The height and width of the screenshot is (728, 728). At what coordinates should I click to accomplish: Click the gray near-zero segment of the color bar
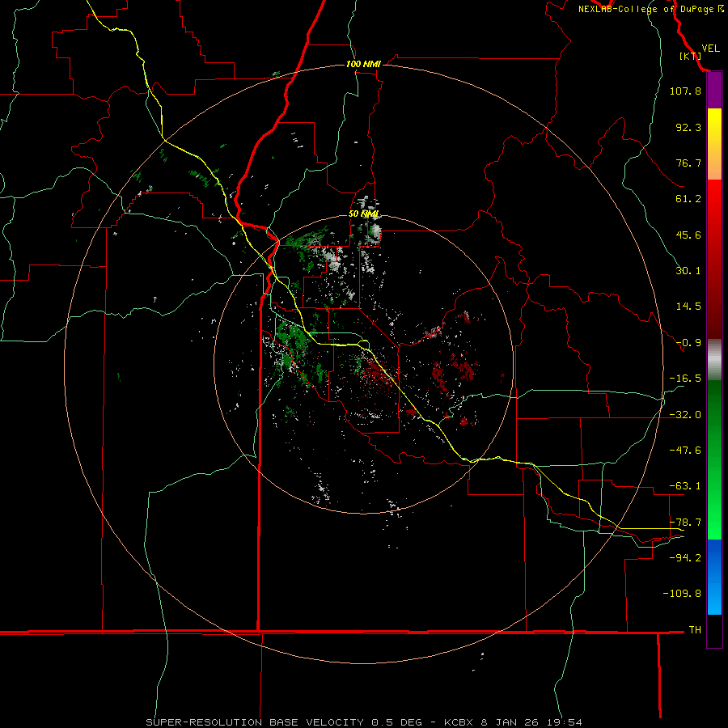[714, 360]
